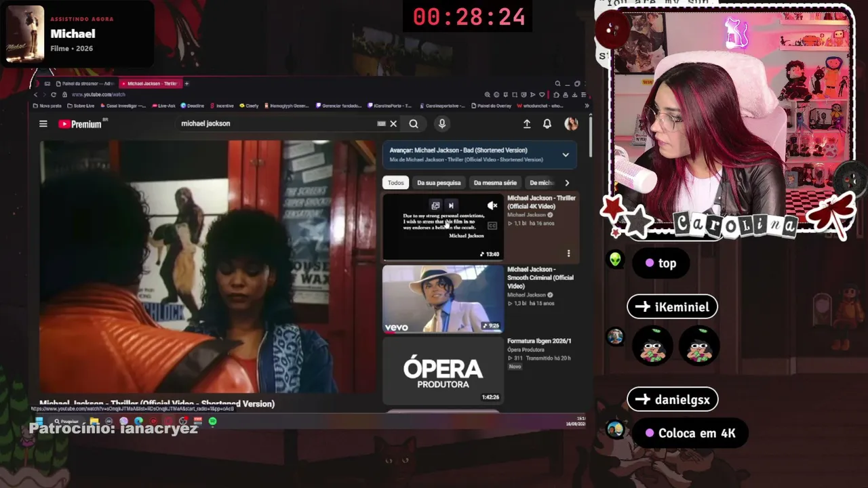Image resolution: width=868 pixels, height=488 pixels.
Task: Expand the Avançar mix playlist panel
Action: tap(566, 155)
